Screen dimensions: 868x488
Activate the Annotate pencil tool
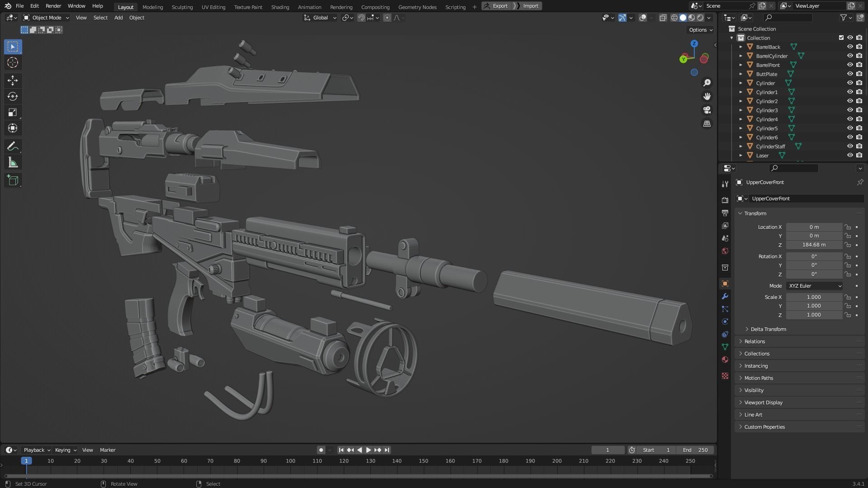pyautogui.click(x=13, y=147)
